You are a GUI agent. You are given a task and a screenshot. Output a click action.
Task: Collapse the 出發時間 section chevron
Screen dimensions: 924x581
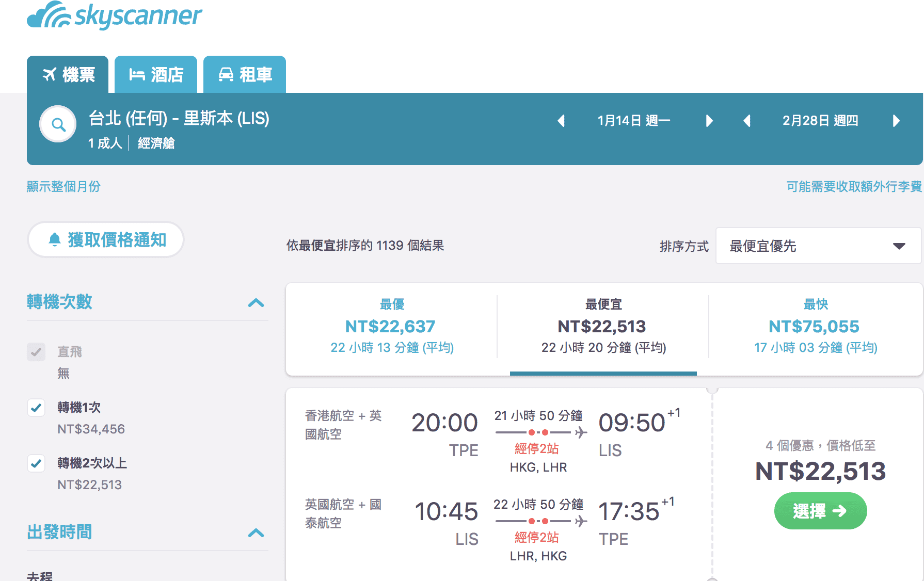click(x=256, y=532)
